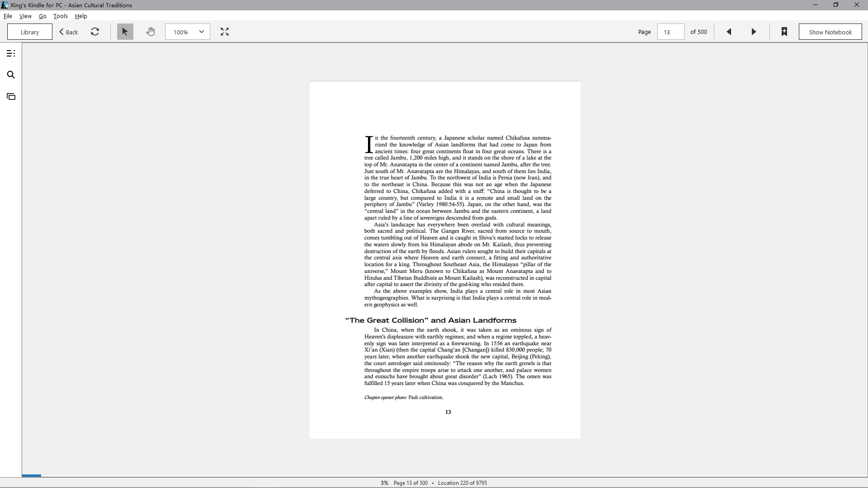Click the "Chapter opener photo" caption
The image size is (868, 488).
(x=404, y=397)
